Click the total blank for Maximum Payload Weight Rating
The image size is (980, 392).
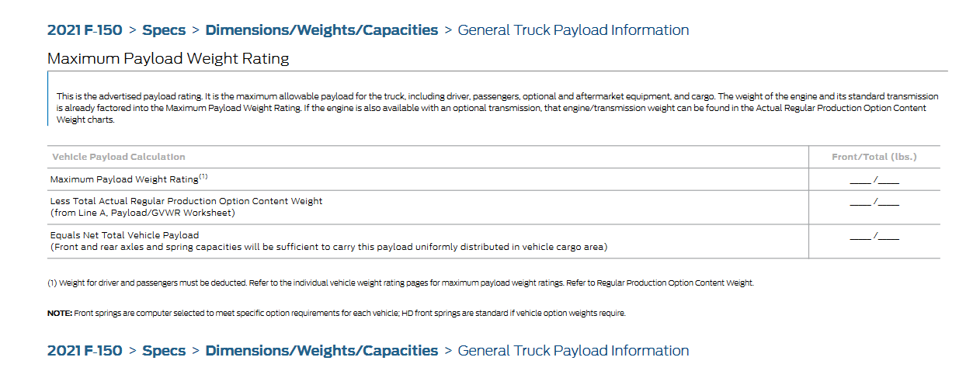(x=889, y=181)
